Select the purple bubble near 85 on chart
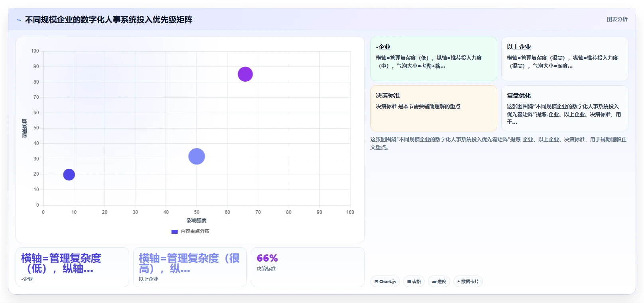The height and width of the screenshot is (303, 644). (x=245, y=74)
